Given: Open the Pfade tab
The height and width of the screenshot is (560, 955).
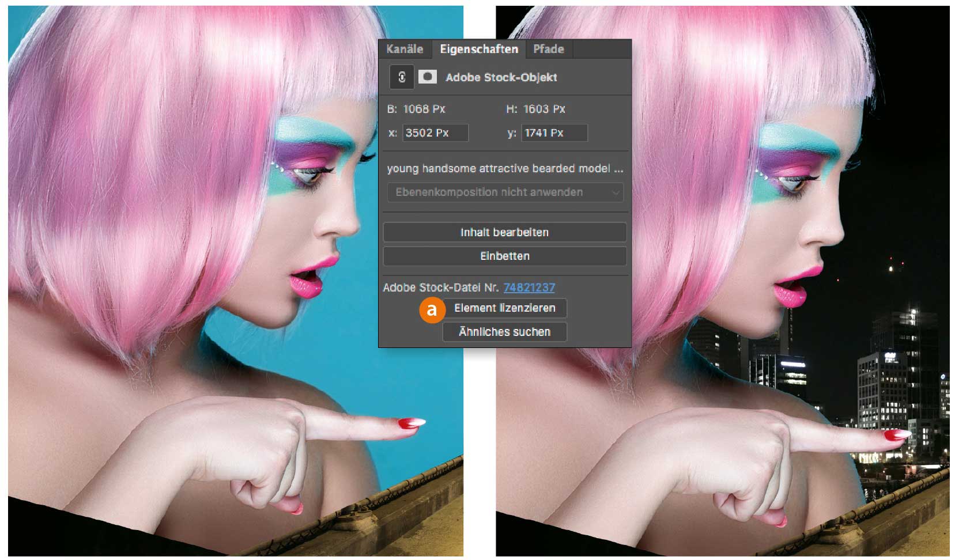Looking at the screenshot, I should 549,49.
